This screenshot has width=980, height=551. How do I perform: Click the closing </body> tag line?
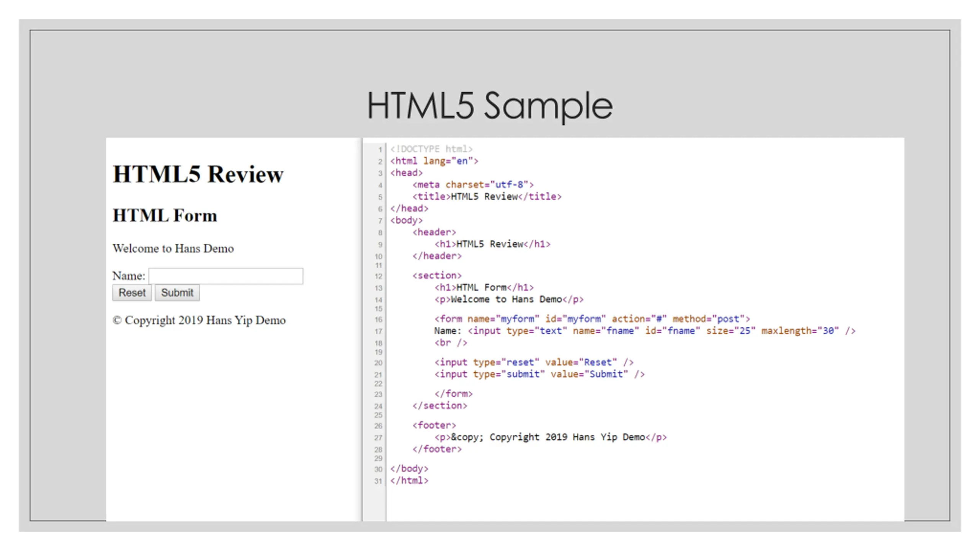[409, 468]
